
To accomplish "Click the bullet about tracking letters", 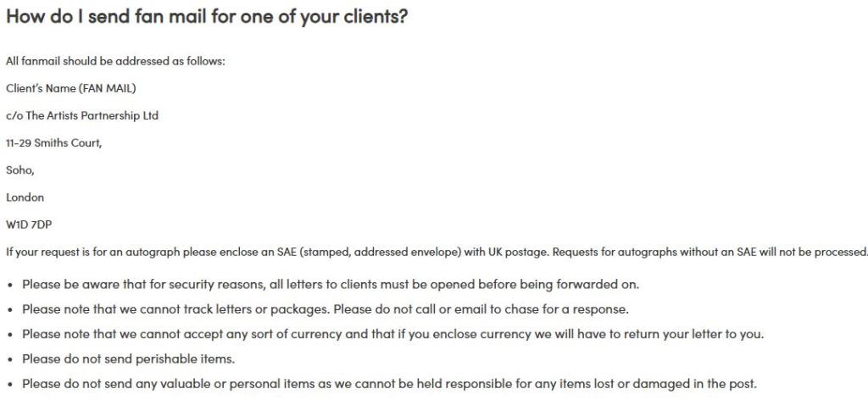I will click(x=325, y=309).
